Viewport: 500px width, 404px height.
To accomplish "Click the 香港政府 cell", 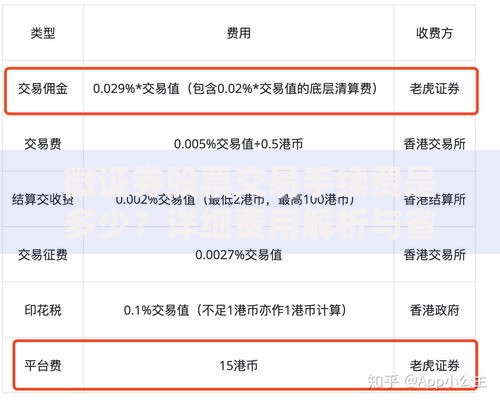I will (x=434, y=310).
